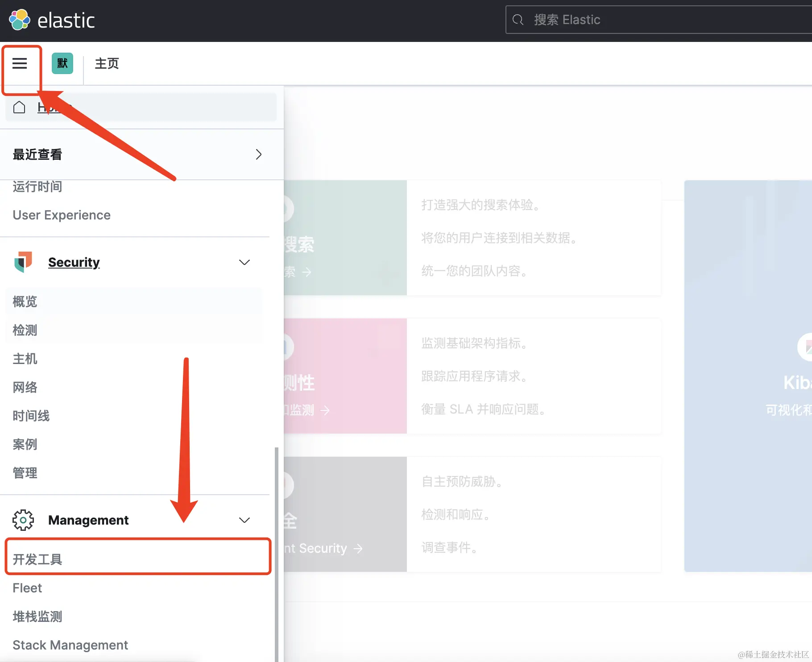The image size is (812, 662).
Task: Open the 主页 breadcrumb
Action: 107,63
